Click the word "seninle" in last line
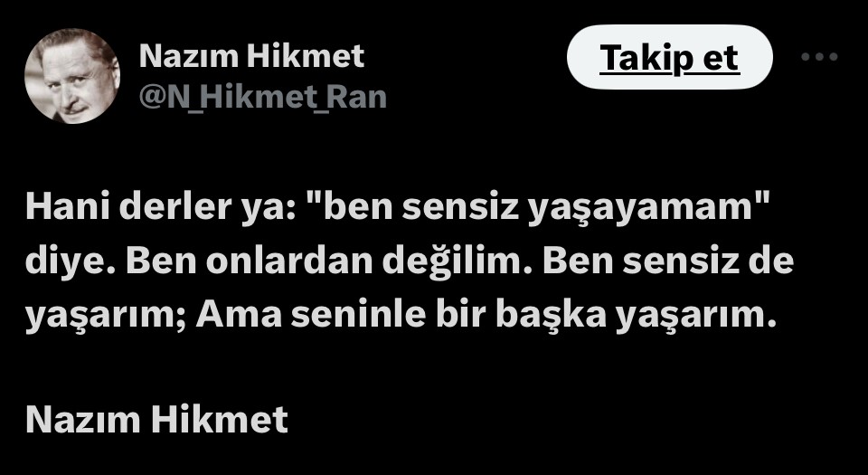Image resolution: width=868 pixels, height=475 pixels. tap(359, 315)
